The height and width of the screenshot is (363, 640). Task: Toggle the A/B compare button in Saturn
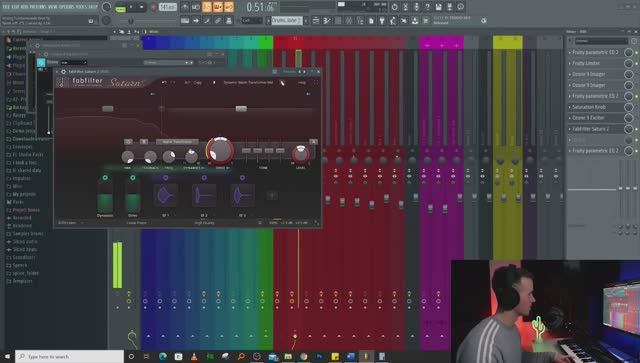point(187,82)
